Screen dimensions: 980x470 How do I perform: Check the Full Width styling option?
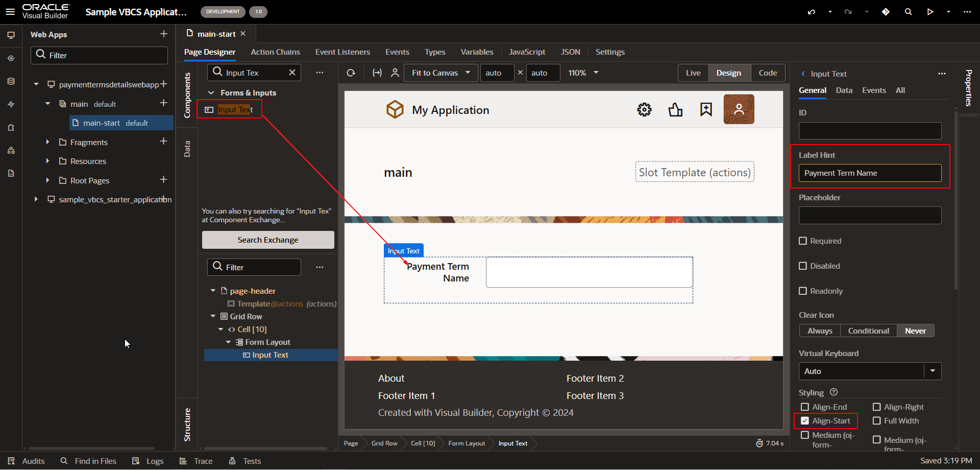(877, 421)
